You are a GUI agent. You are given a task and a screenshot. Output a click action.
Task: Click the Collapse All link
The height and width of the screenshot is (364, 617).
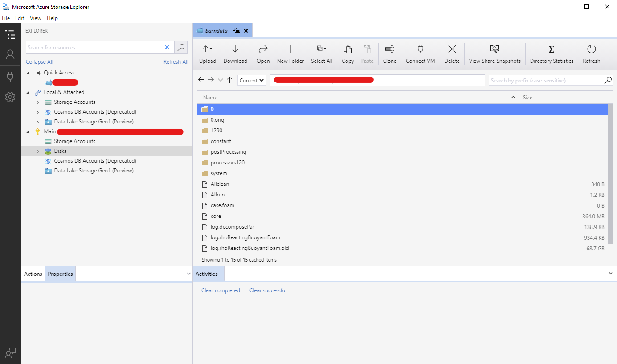tap(40, 62)
